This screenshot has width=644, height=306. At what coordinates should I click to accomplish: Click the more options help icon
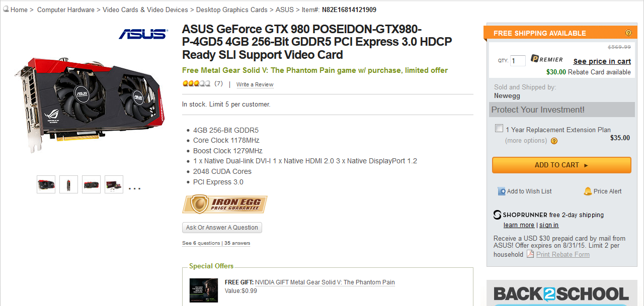[x=554, y=141]
